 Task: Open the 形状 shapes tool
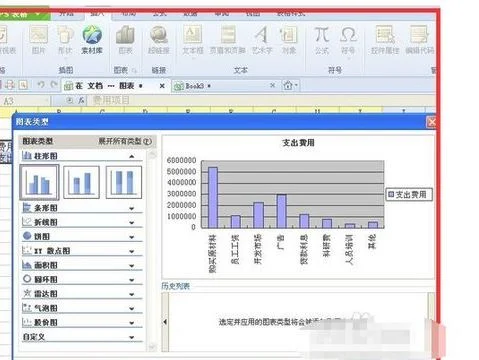click(65, 40)
